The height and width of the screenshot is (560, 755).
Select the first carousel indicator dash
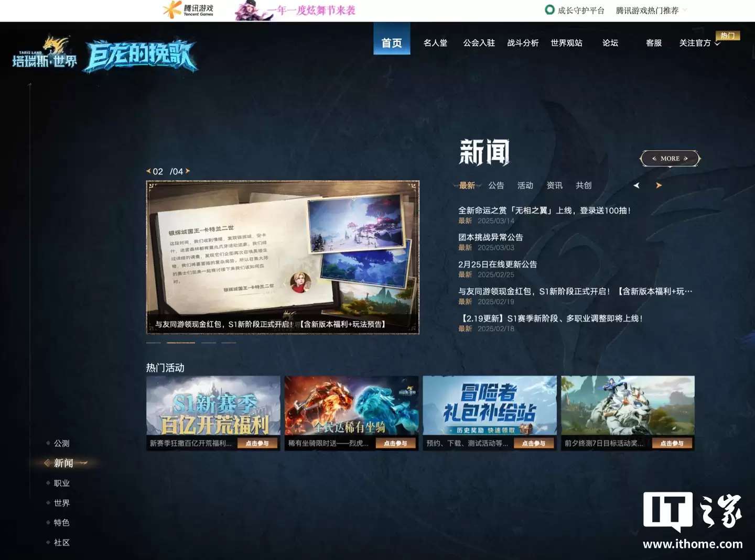(x=153, y=343)
